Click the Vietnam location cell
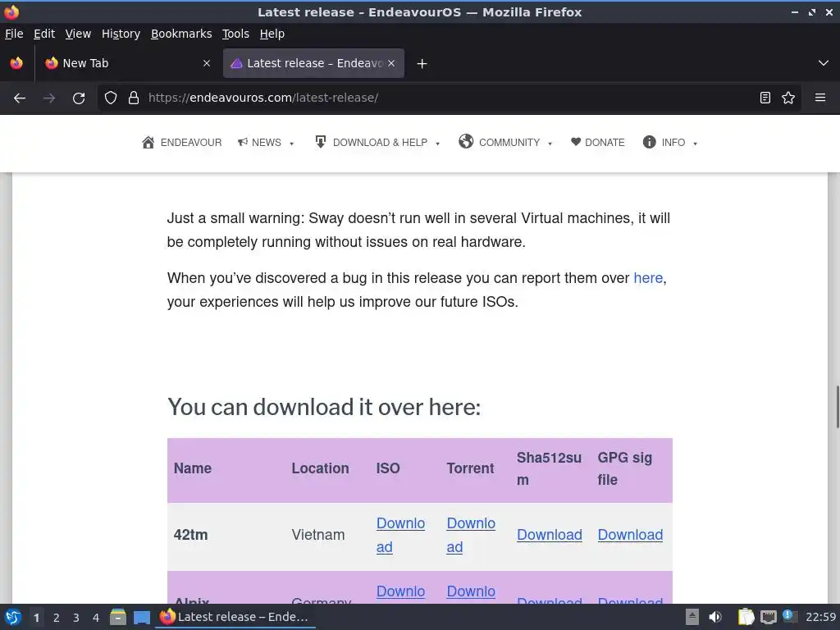 coord(317,535)
